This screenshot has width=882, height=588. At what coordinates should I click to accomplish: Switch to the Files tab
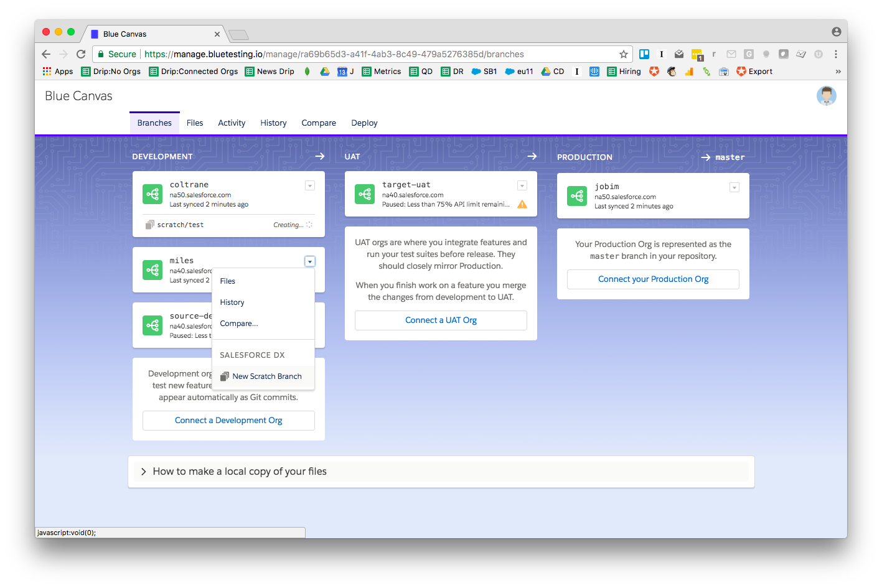195,123
